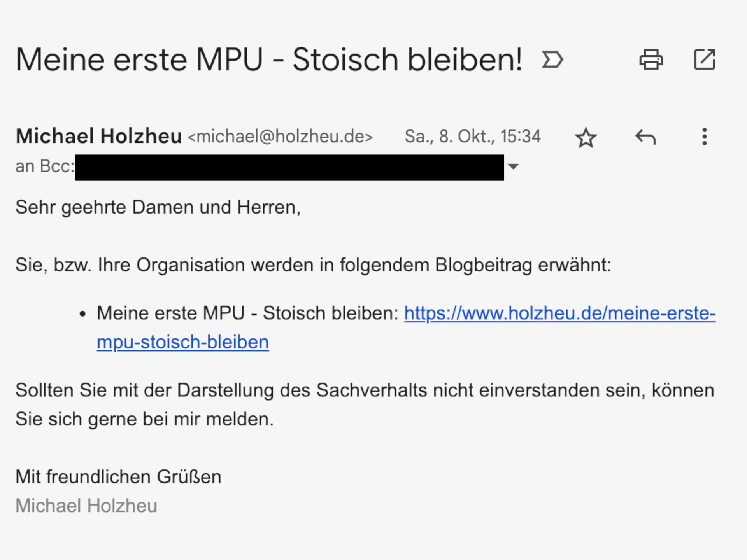Click the timestamp Sa., 8. Okt., 15:34

point(472,136)
